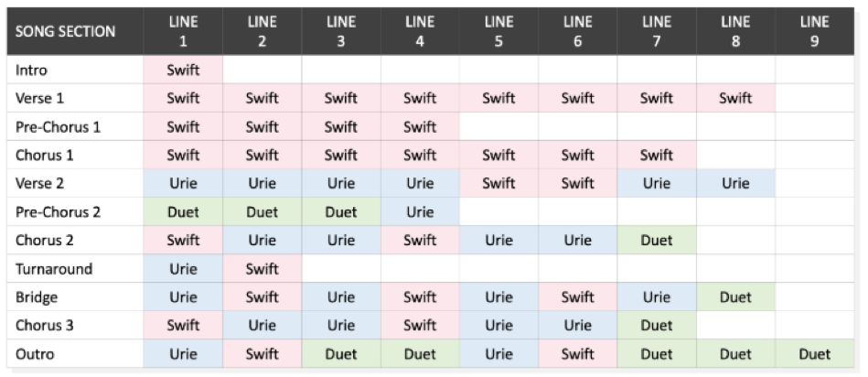Click Pre-Chorus 2 Line 4 Urie cell
Image resolution: width=868 pixels, height=377 pixels.
(420, 211)
